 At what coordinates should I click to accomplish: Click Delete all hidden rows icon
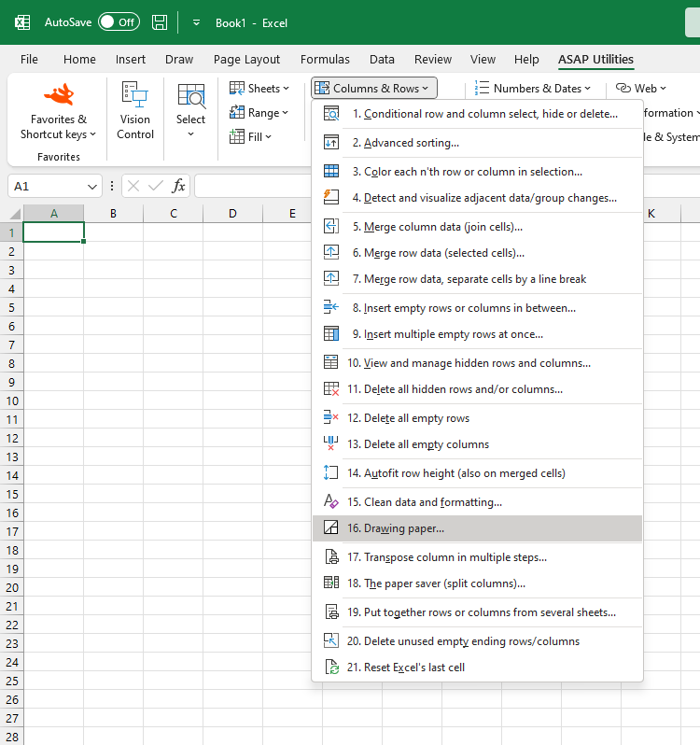click(x=331, y=389)
